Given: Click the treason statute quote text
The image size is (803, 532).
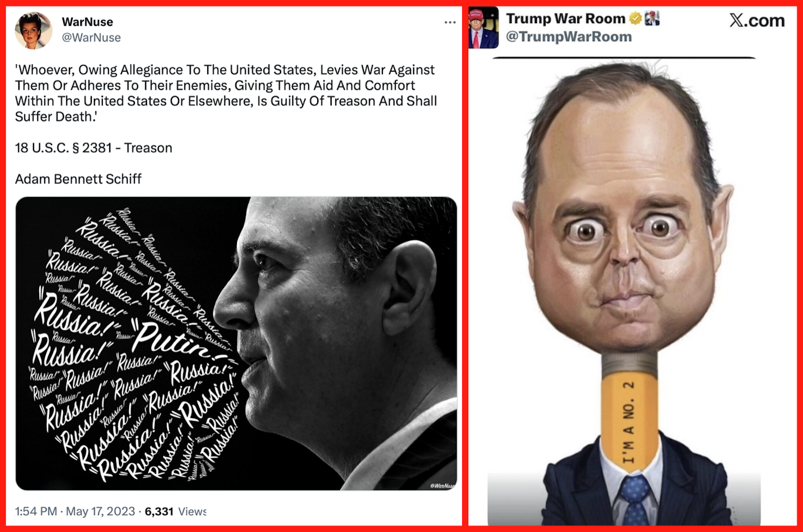Looking at the screenshot, I should (x=226, y=93).
